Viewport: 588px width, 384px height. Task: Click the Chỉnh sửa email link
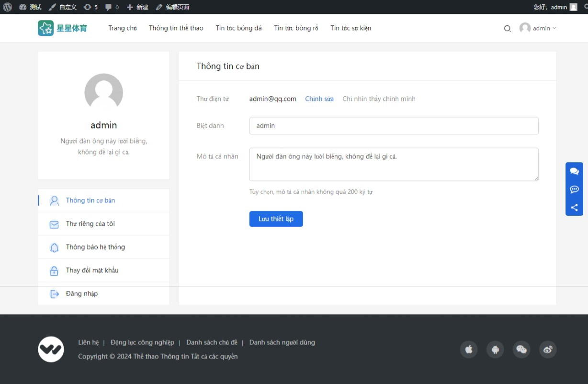coord(319,99)
